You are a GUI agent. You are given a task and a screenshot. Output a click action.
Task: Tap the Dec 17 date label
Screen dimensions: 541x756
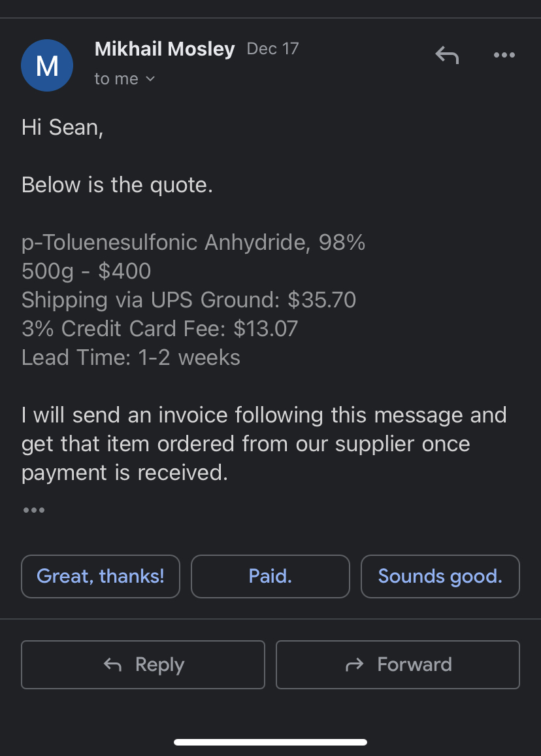pos(272,49)
